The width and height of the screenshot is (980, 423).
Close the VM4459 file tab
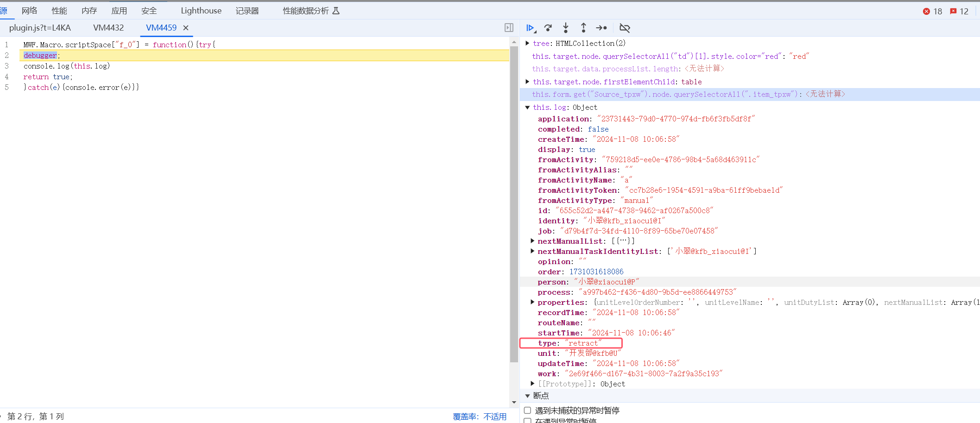point(186,28)
